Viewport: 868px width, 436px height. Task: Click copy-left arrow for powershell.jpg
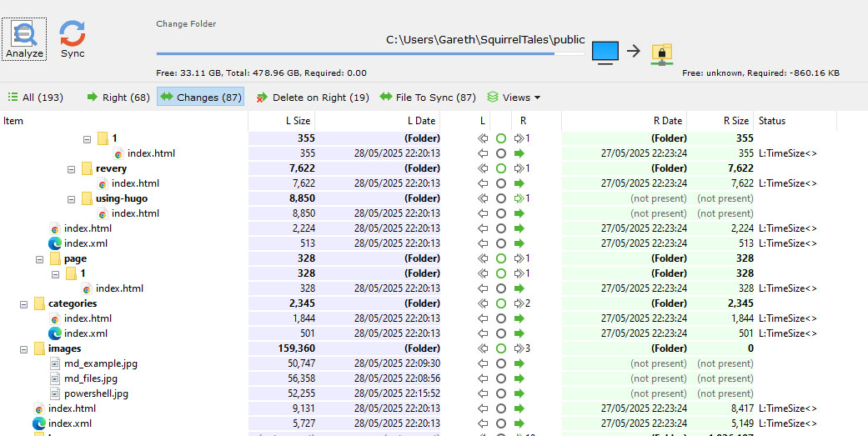click(x=483, y=393)
